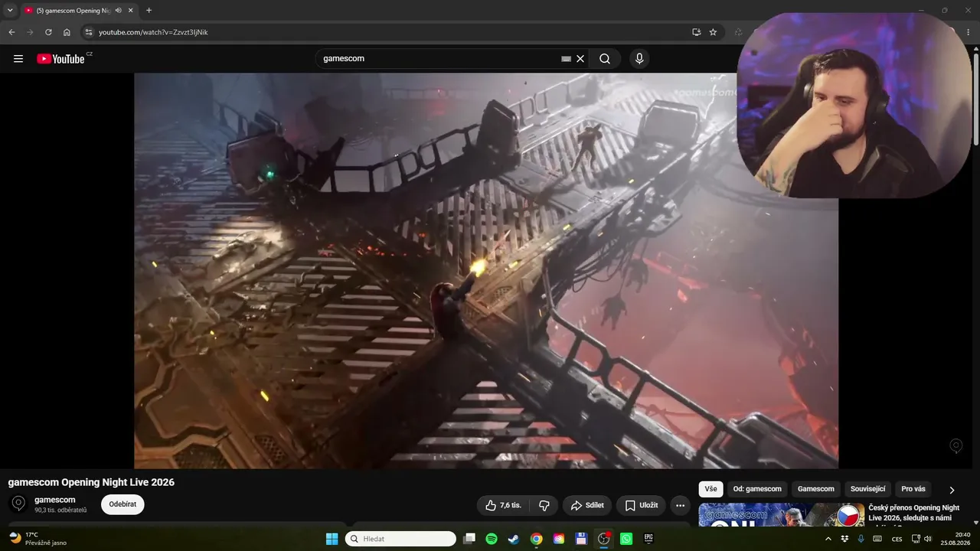Screen dimensions: 980x551
Task: Close the gamescom Opening Night tab
Action: (131, 11)
